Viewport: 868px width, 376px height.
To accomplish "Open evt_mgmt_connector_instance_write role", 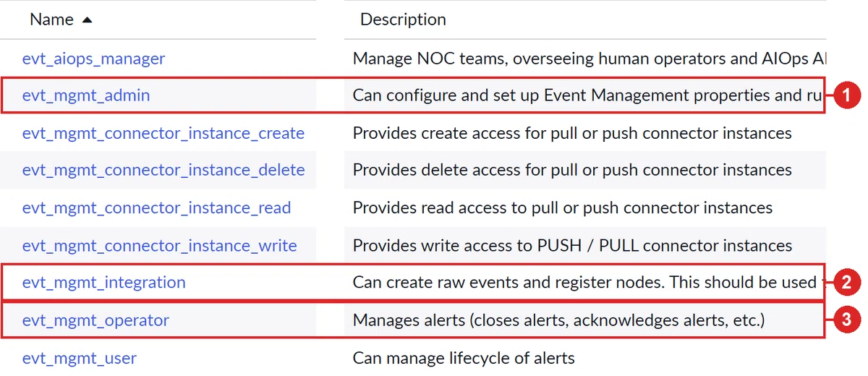I will (x=160, y=246).
